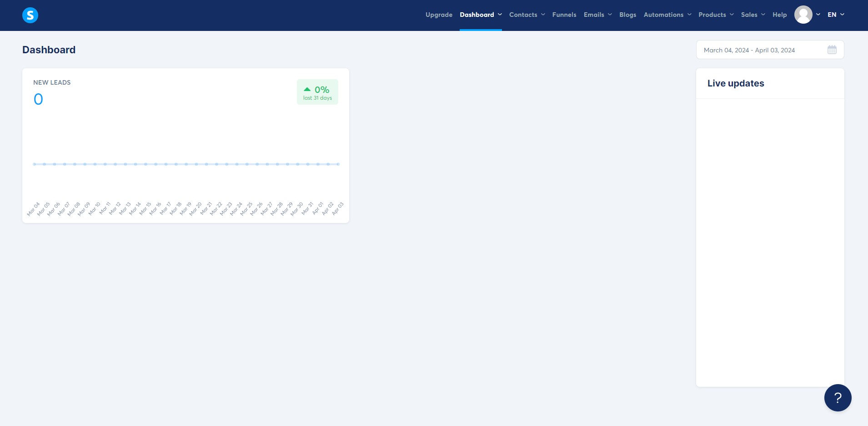Open the Sales dropdown menu
Viewport: 868px width, 426px height.
(x=753, y=15)
